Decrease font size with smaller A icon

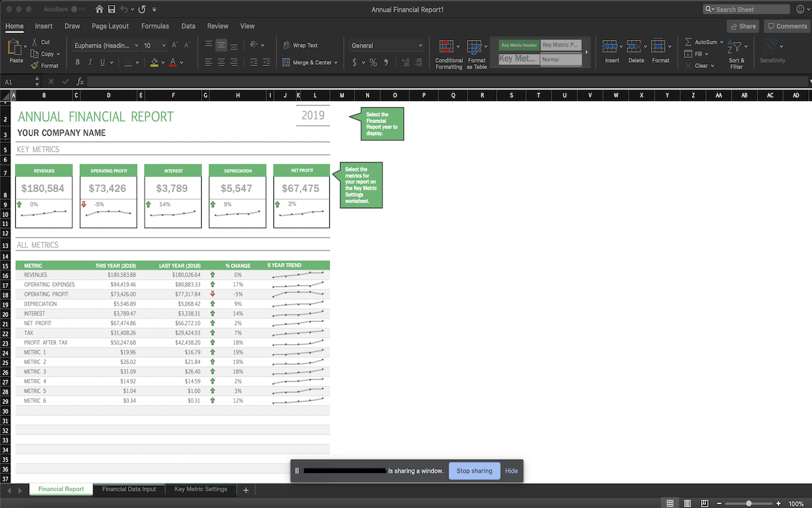[x=187, y=45]
